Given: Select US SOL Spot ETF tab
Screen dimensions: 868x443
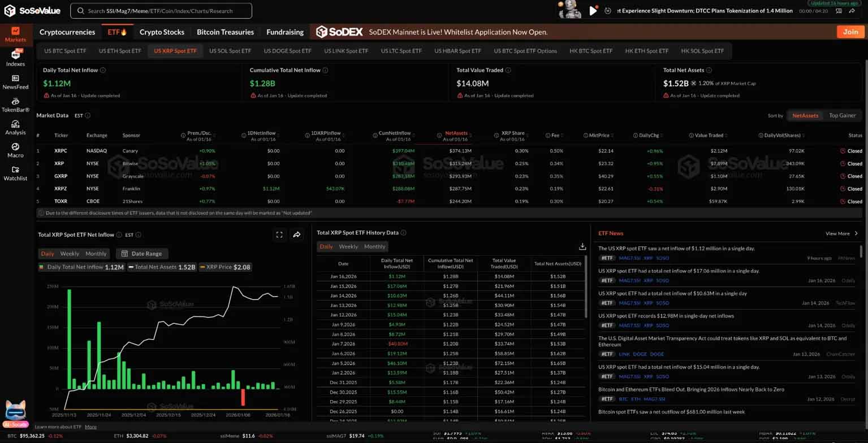Looking at the screenshot, I should (x=230, y=51).
